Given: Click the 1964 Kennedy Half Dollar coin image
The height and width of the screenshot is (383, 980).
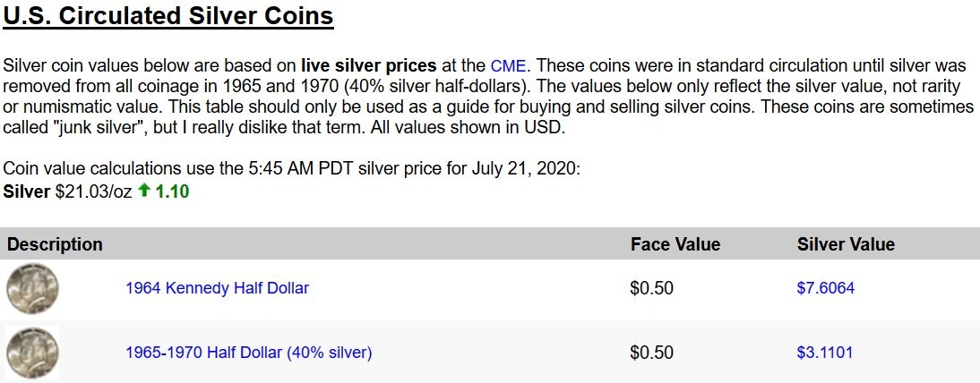Looking at the screenshot, I should click(32, 289).
